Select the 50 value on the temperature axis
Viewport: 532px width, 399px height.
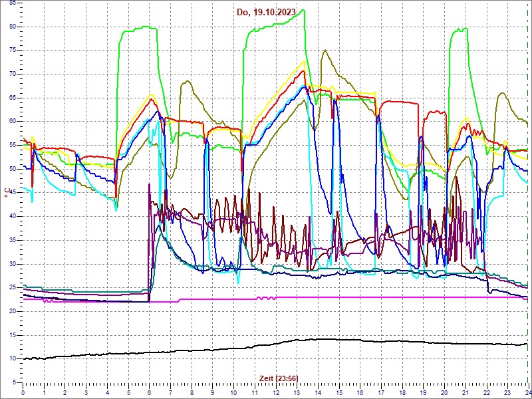tap(13, 169)
